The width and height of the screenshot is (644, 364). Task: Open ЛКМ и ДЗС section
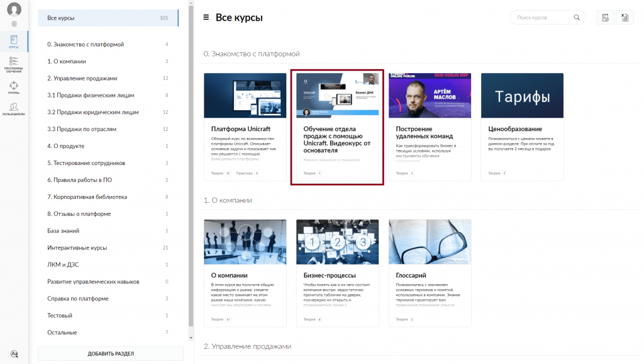point(108,264)
